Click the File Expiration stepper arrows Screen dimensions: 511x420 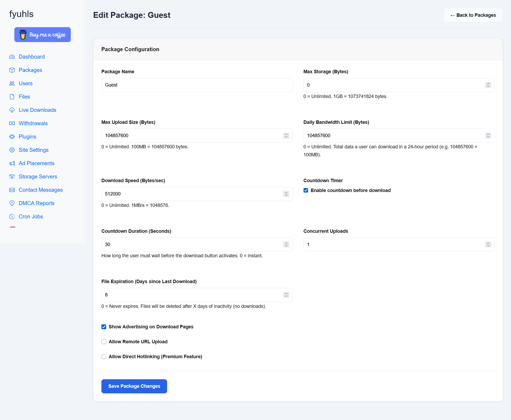click(x=286, y=295)
